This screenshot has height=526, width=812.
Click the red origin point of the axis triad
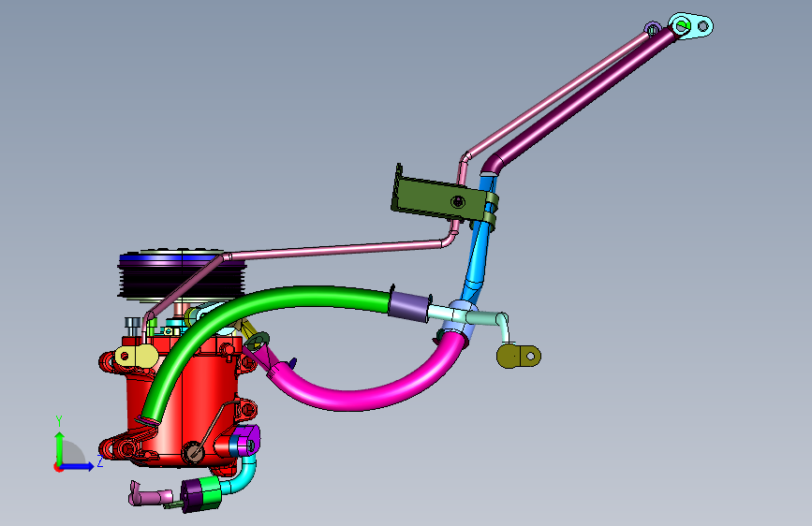pos(57,467)
